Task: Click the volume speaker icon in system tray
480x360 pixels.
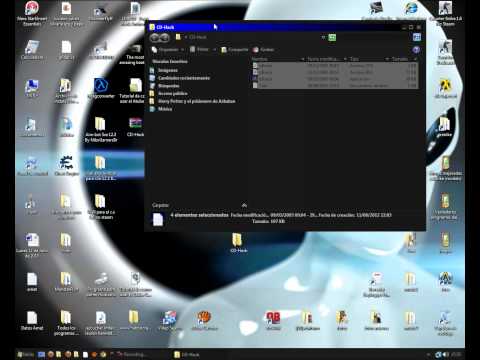Action: coord(445,354)
